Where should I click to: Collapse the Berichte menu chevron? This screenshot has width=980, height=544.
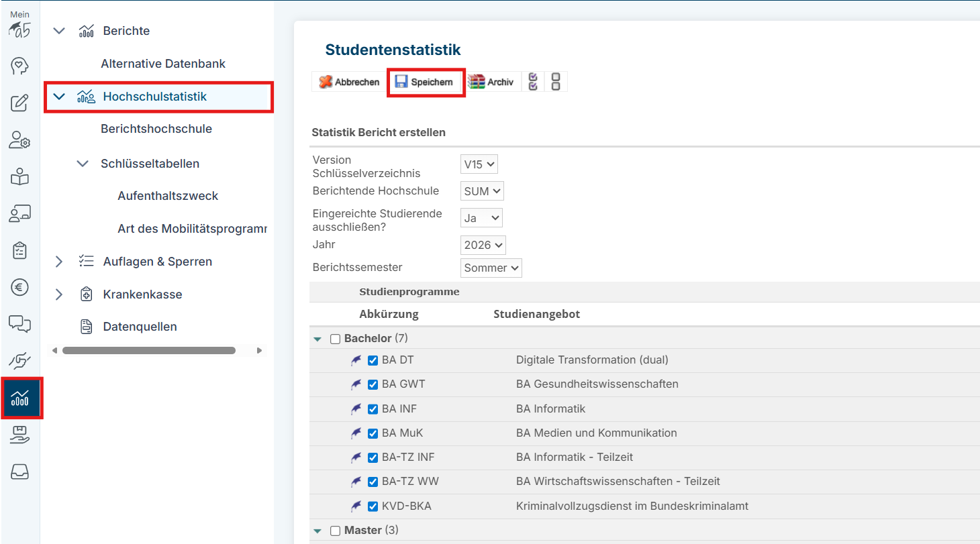pyautogui.click(x=59, y=31)
